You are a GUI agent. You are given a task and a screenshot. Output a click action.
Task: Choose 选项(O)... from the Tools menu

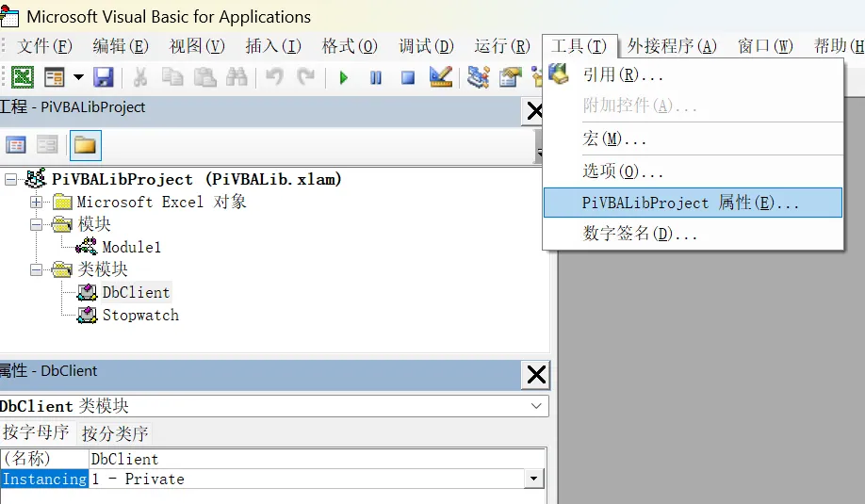[x=693, y=171]
